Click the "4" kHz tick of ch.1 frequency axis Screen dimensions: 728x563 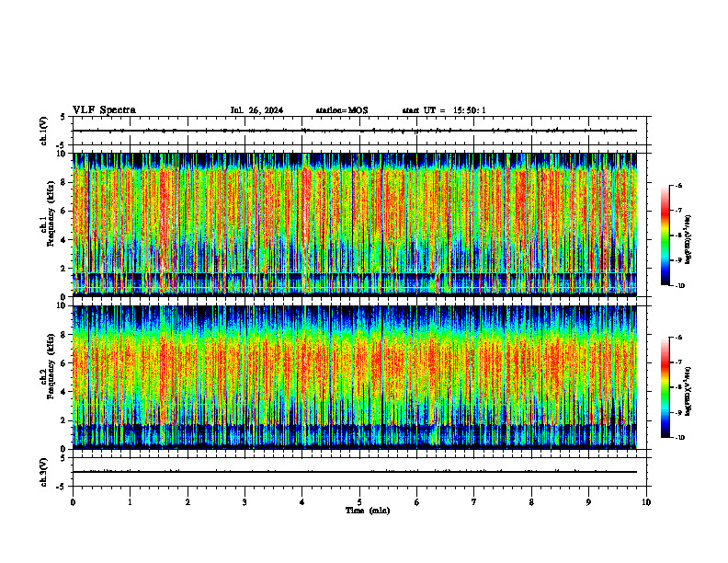64,240
